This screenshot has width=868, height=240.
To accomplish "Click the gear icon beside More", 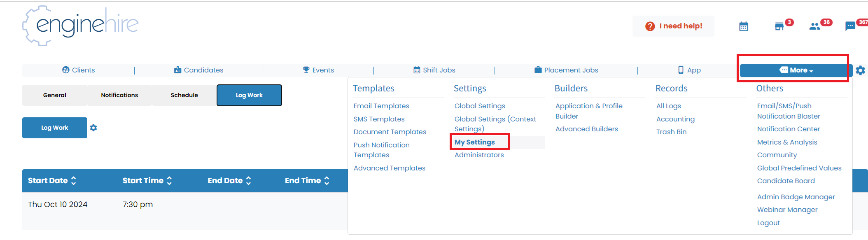I will click(x=860, y=70).
